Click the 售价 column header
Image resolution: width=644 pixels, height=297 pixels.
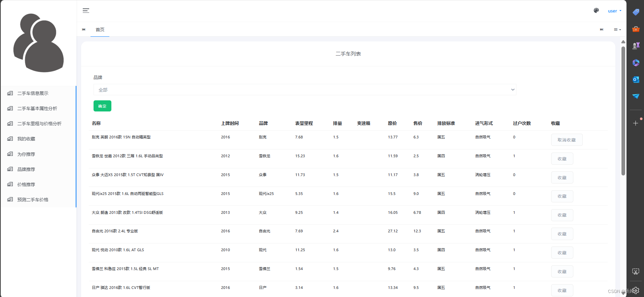tap(418, 123)
